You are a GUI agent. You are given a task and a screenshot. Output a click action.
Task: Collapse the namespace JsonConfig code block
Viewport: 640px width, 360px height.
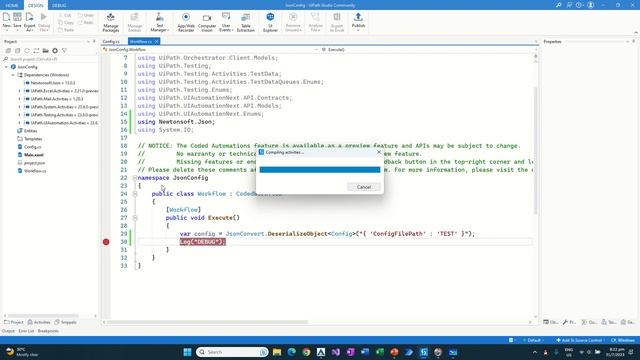[x=135, y=178]
